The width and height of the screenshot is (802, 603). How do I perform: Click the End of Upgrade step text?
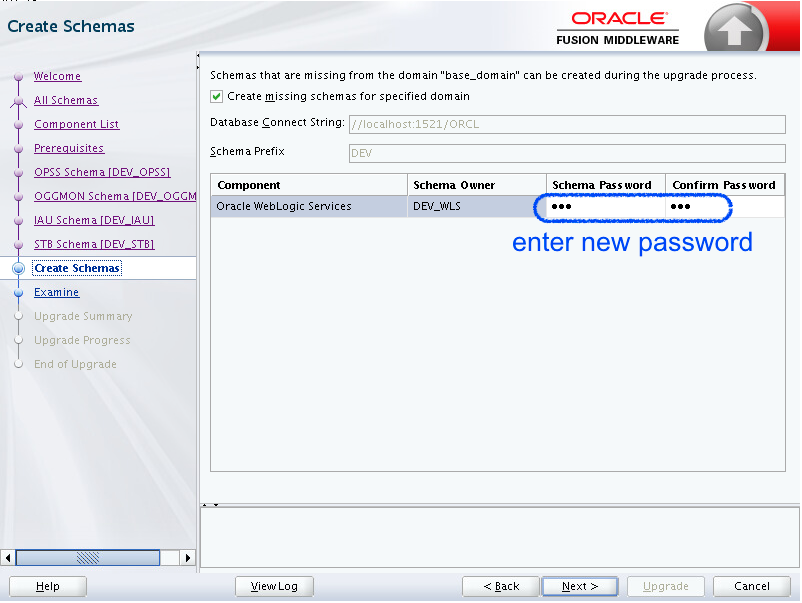coord(75,364)
